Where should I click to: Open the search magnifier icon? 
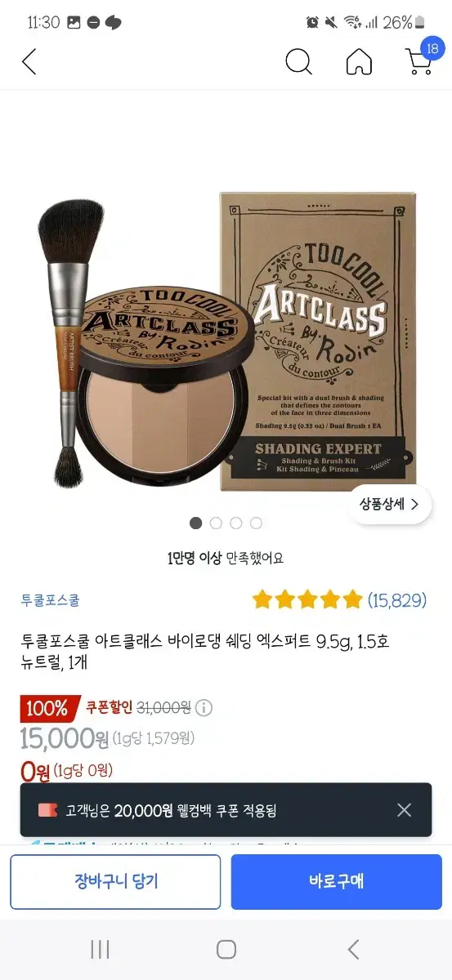click(299, 61)
